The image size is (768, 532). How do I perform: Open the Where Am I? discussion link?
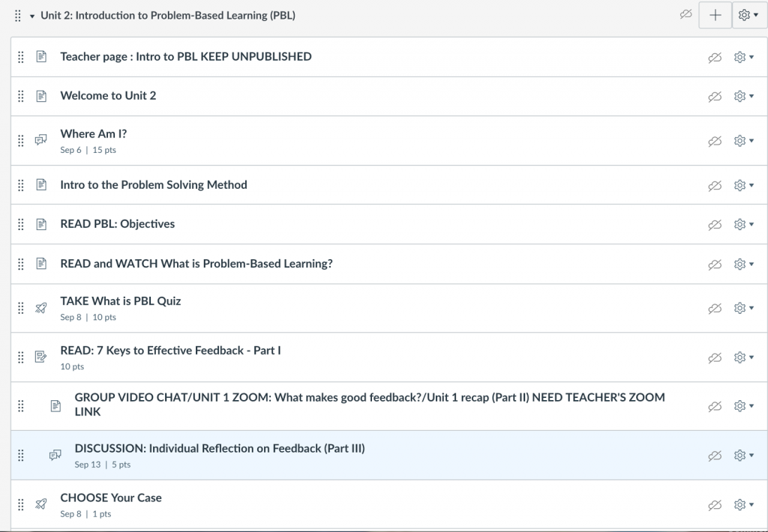point(94,134)
